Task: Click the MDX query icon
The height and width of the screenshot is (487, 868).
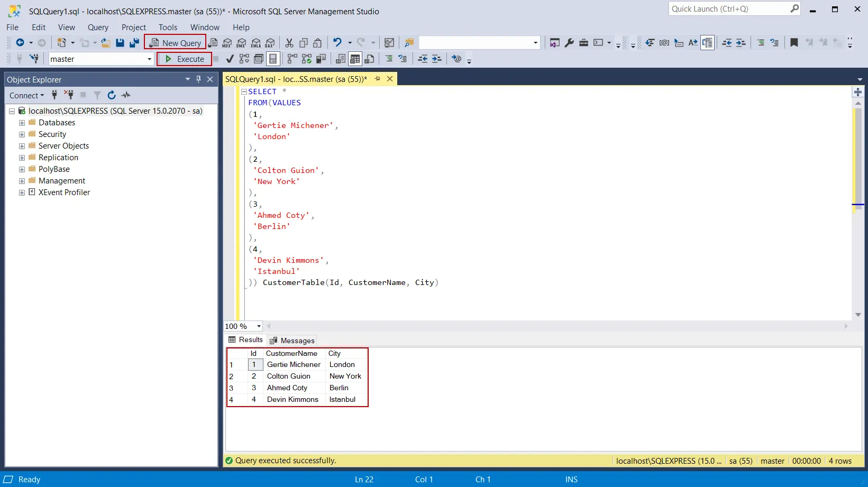Action: coord(227,43)
